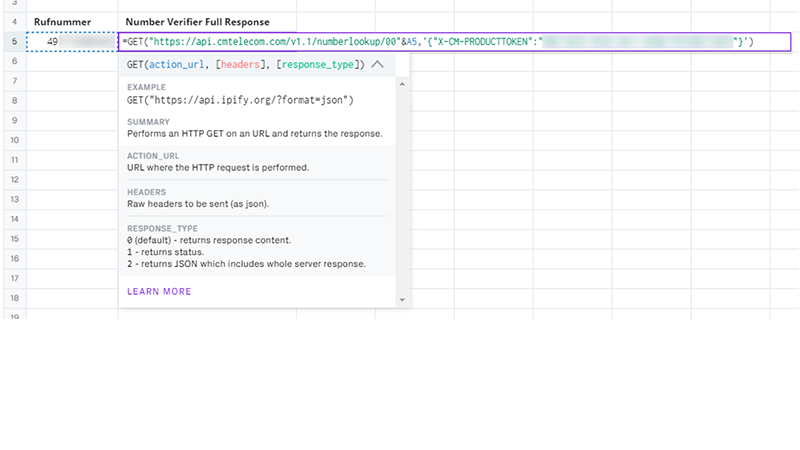Click the GET function signature text
The width and height of the screenshot is (800, 450).
coord(244,64)
